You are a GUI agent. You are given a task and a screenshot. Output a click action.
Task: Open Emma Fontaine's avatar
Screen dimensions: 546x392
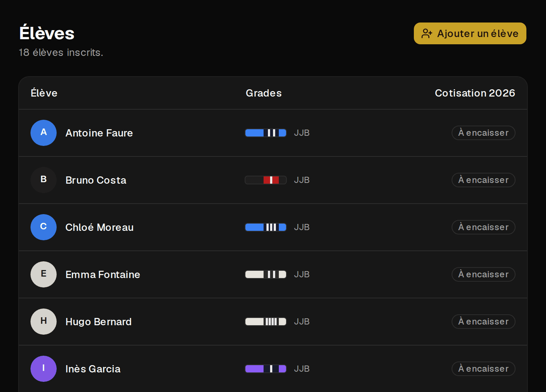point(44,274)
